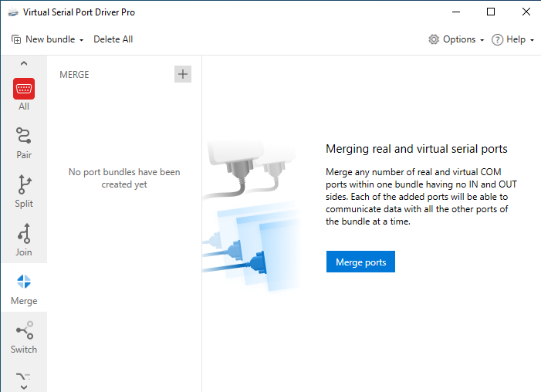Click the application icon in title bar
This screenshot has width=541, height=392.
(13, 12)
